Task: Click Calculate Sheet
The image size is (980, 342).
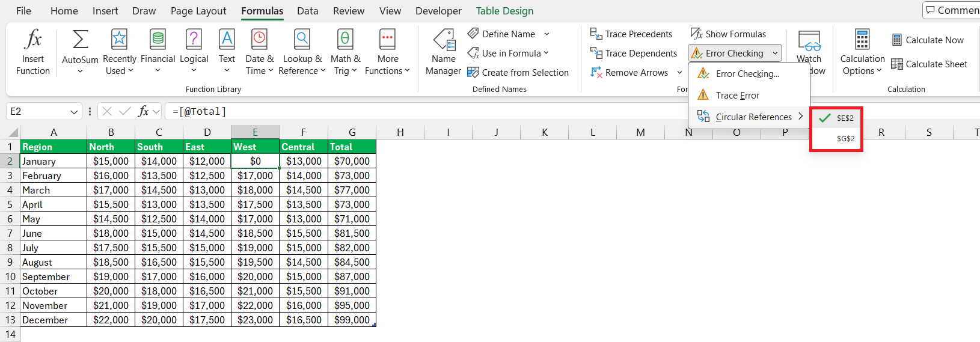Action: click(x=929, y=64)
